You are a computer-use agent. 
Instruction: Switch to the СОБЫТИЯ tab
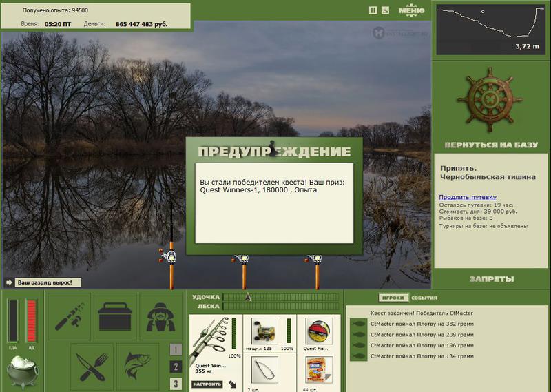[424, 298]
